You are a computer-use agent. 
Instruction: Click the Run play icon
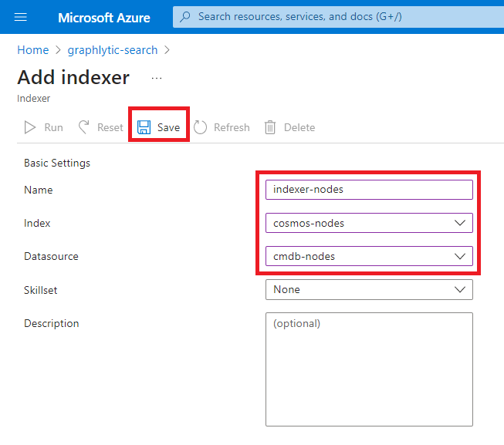coord(31,127)
